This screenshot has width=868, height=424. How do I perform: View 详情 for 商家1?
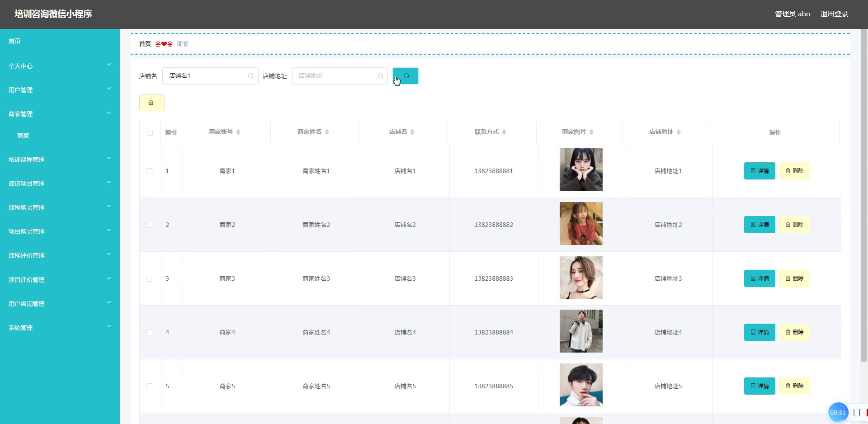(759, 171)
